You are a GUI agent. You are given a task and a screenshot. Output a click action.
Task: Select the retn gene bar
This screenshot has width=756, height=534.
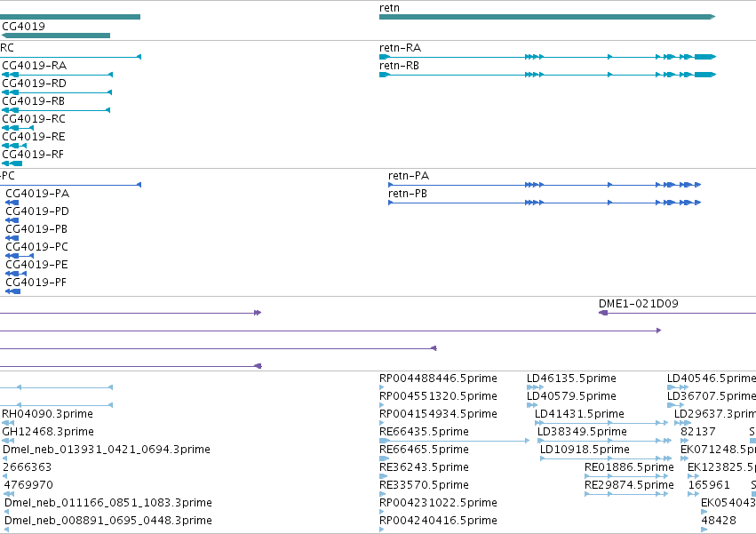[x=547, y=17]
